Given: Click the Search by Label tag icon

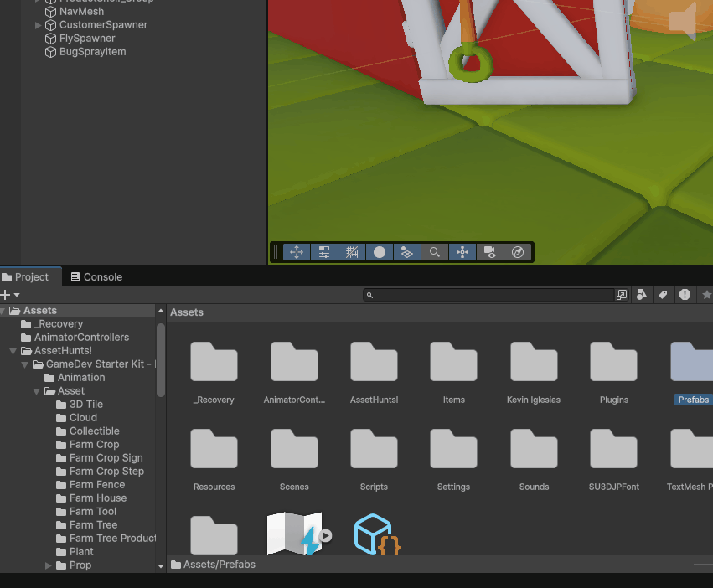Looking at the screenshot, I should pyautogui.click(x=663, y=295).
